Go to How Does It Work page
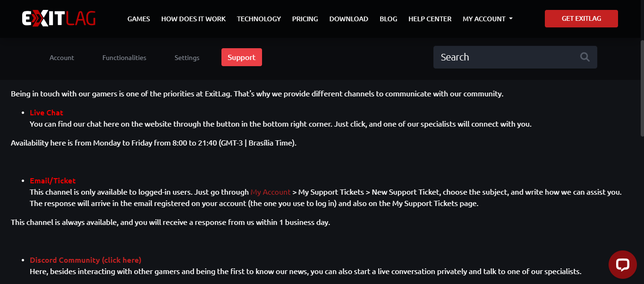This screenshot has width=644, height=284. (x=193, y=19)
